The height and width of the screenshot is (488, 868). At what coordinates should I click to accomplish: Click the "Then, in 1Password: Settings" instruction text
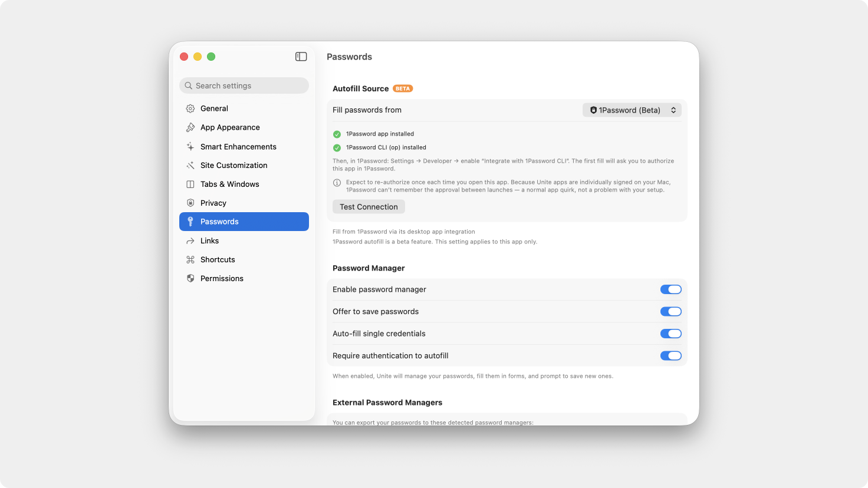(504, 165)
